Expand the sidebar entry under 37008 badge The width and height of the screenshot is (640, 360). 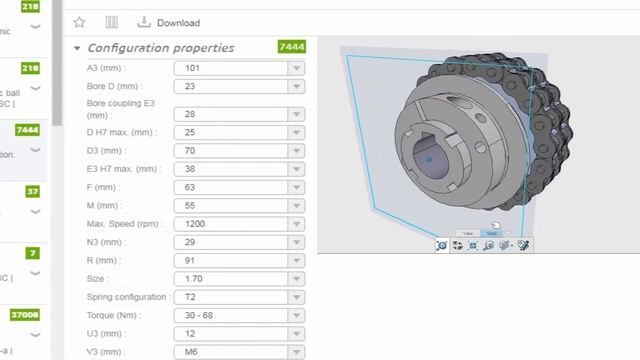click(36, 335)
